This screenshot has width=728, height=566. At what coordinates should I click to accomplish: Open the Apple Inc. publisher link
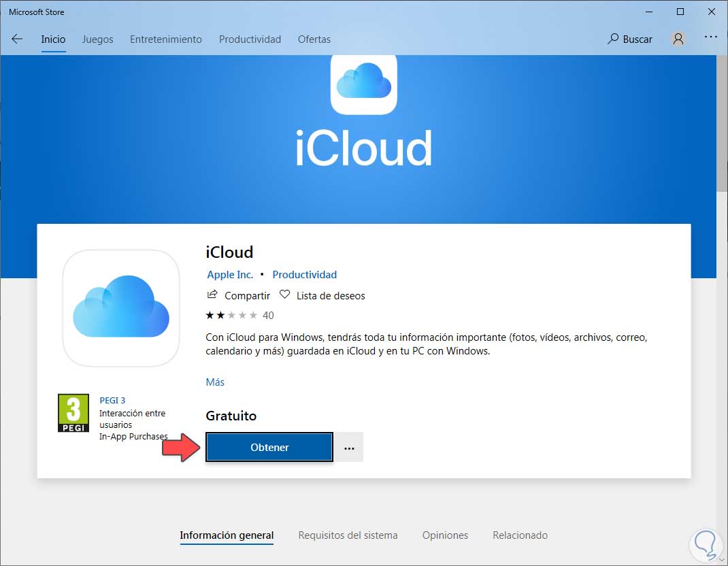(x=230, y=274)
